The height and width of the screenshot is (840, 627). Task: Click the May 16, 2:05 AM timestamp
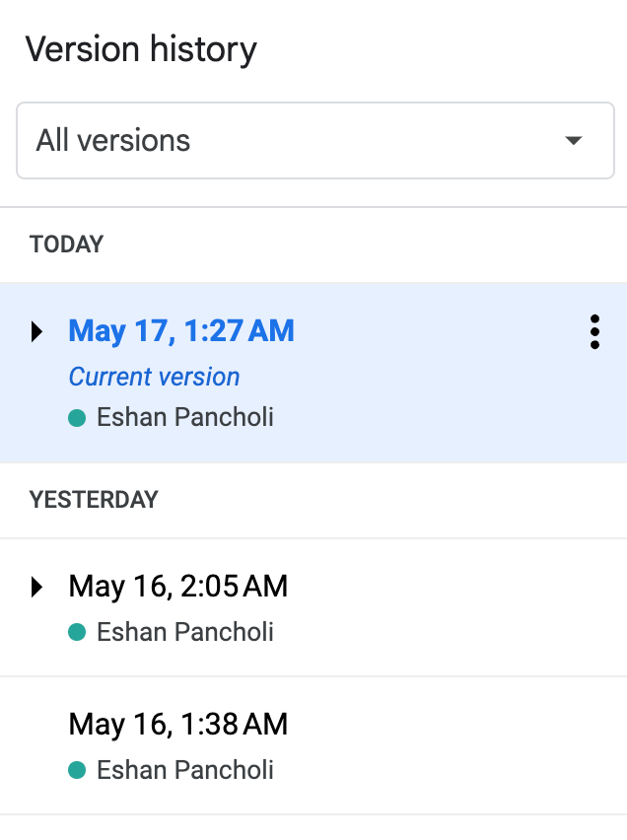click(176, 586)
